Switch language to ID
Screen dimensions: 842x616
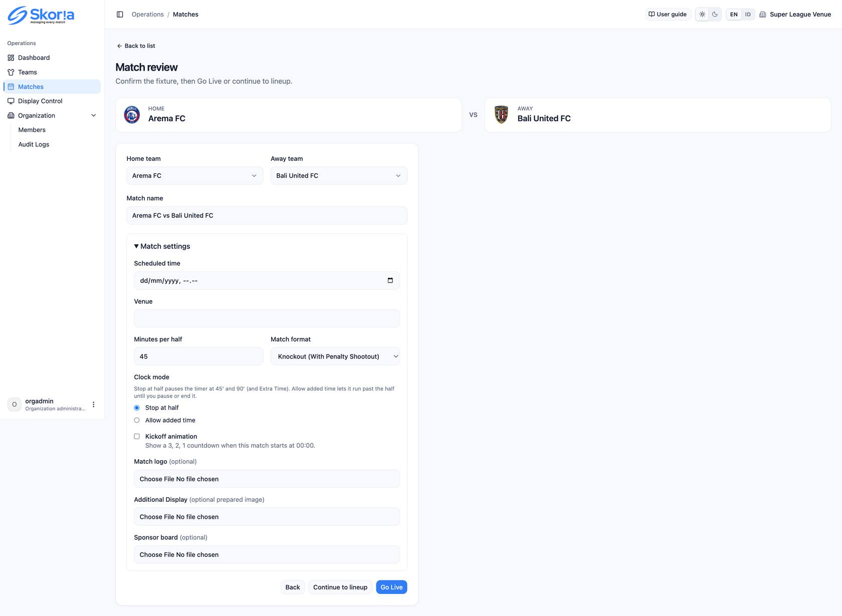[748, 15]
